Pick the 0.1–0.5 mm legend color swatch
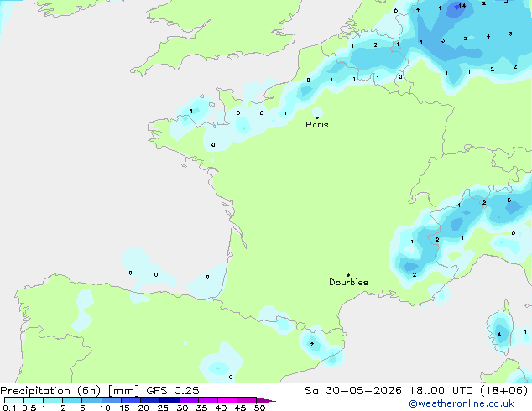 [14, 400]
